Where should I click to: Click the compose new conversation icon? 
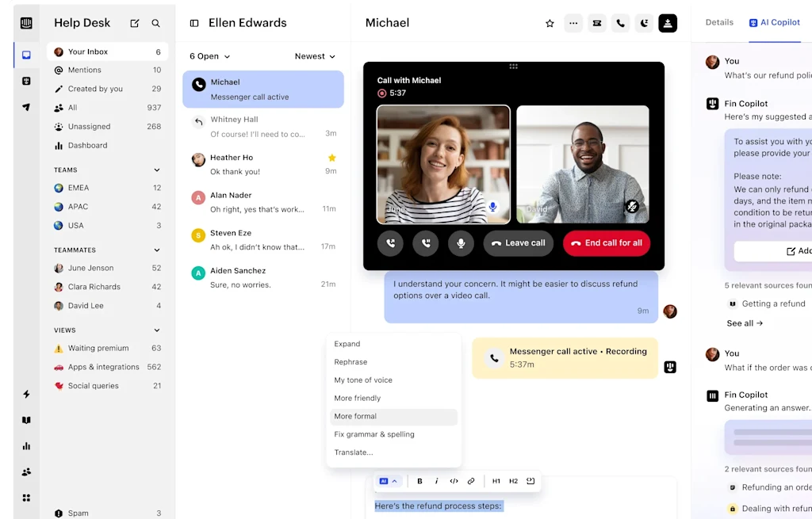pos(135,23)
